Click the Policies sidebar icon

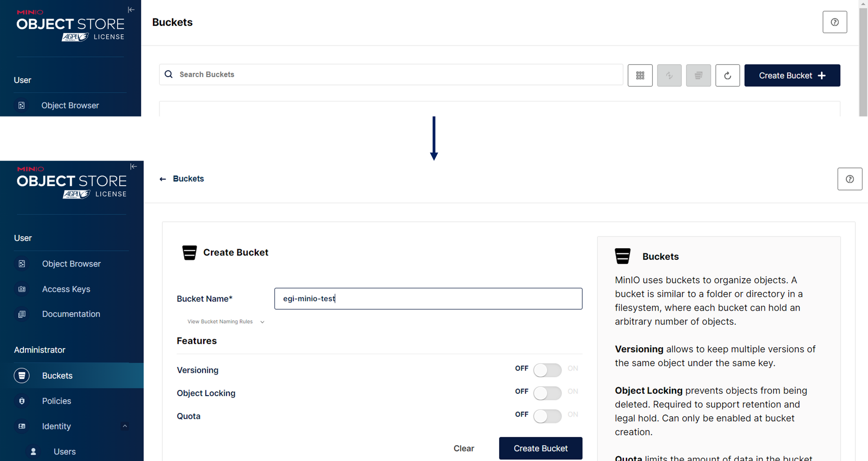point(22,401)
